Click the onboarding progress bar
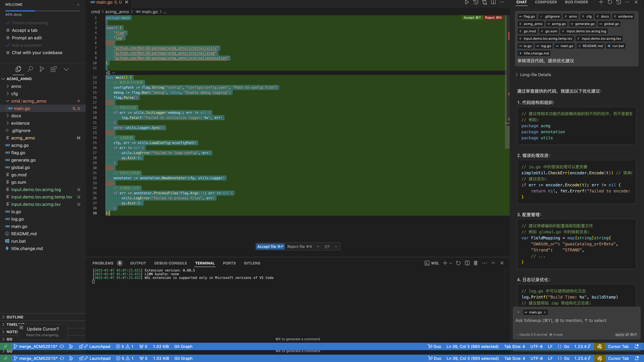644x362 pixels. (43, 11)
